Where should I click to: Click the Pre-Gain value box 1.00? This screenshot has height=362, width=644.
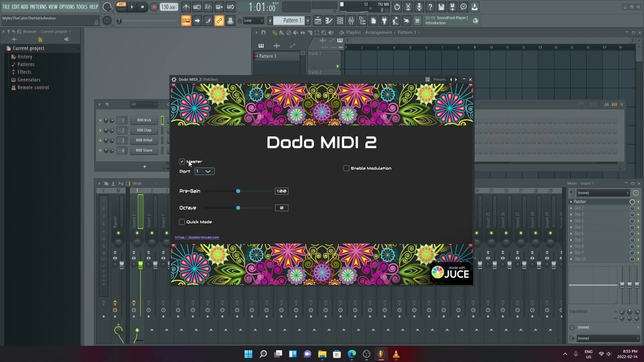click(282, 191)
